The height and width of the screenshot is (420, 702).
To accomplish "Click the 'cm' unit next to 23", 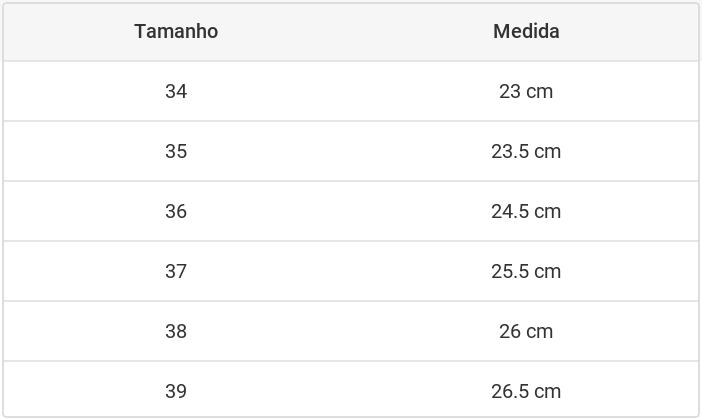I will [x=539, y=92].
